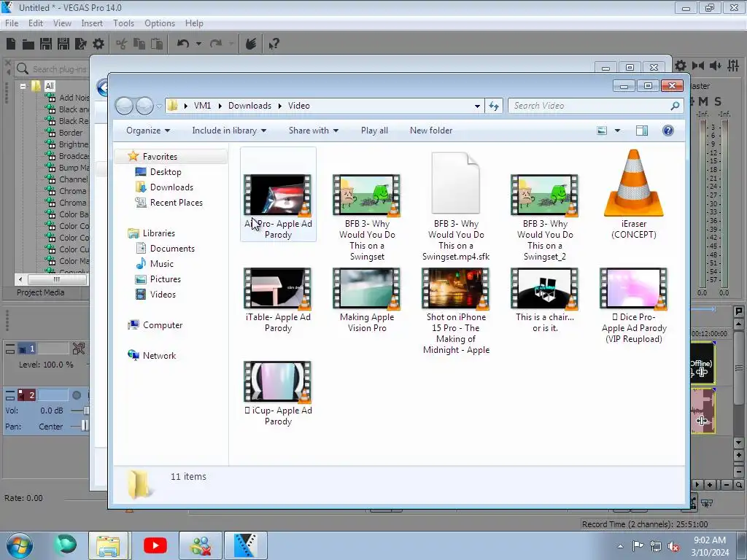Click Render As icon in VEGAS toolbar
The width and height of the screenshot is (747, 560).
(80, 44)
